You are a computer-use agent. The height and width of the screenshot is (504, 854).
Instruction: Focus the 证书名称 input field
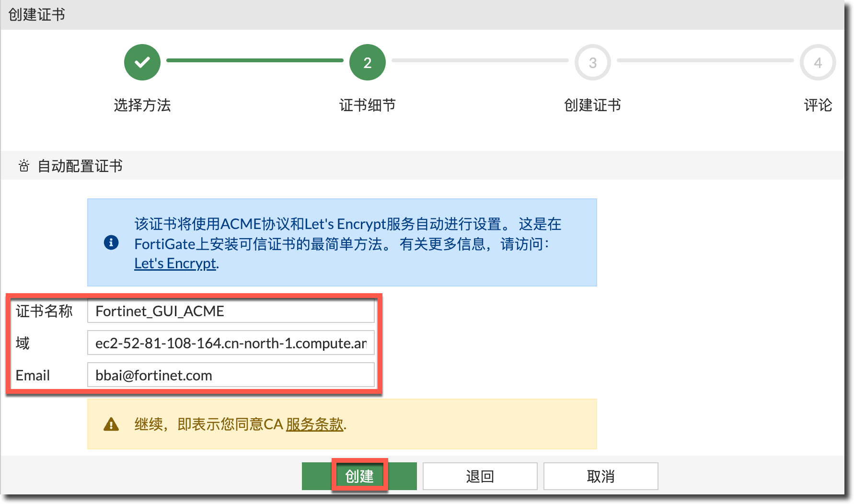(x=231, y=311)
